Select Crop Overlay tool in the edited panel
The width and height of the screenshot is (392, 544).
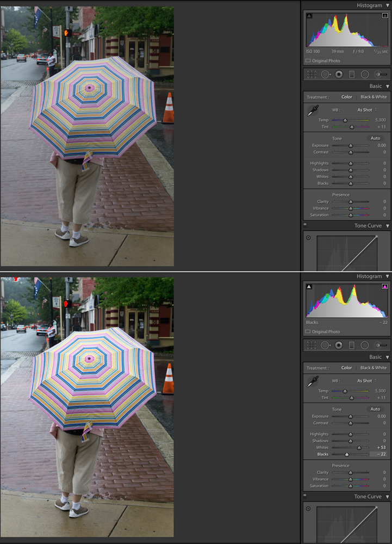pos(312,345)
